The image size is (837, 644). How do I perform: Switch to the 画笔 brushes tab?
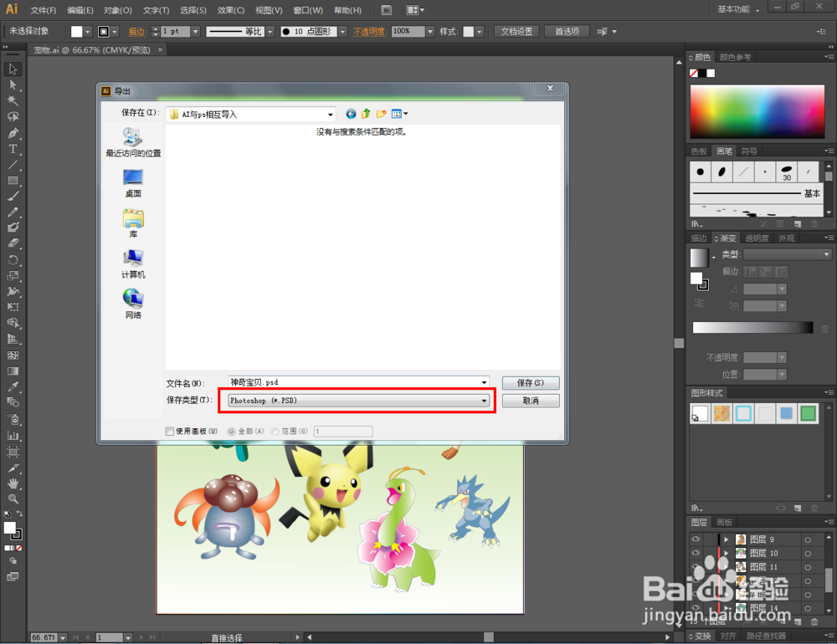(x=724, y=151)
